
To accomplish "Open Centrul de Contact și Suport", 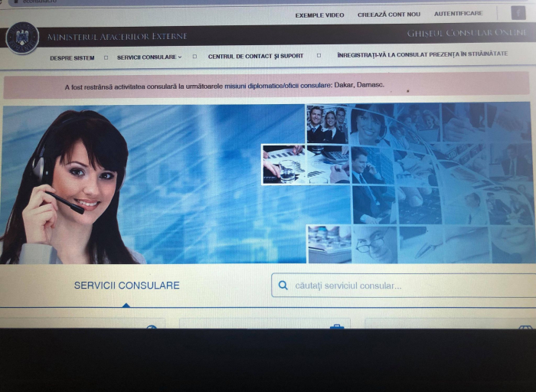I will pyautogui.click(x=256, y=56).
